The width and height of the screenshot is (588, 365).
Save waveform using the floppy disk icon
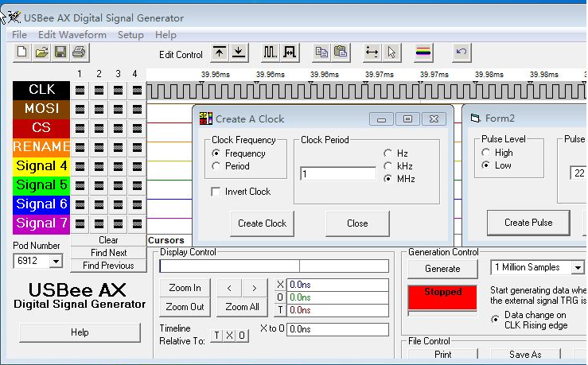(60, 52)
